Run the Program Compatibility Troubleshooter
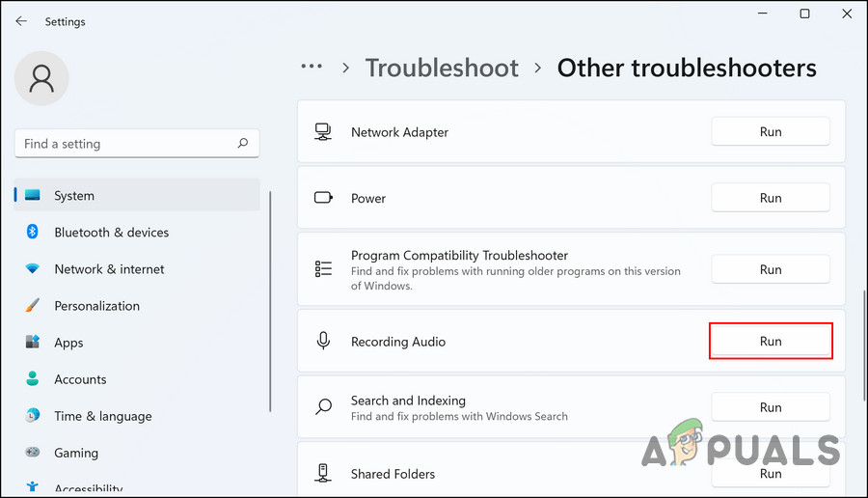 coord(771,270)
